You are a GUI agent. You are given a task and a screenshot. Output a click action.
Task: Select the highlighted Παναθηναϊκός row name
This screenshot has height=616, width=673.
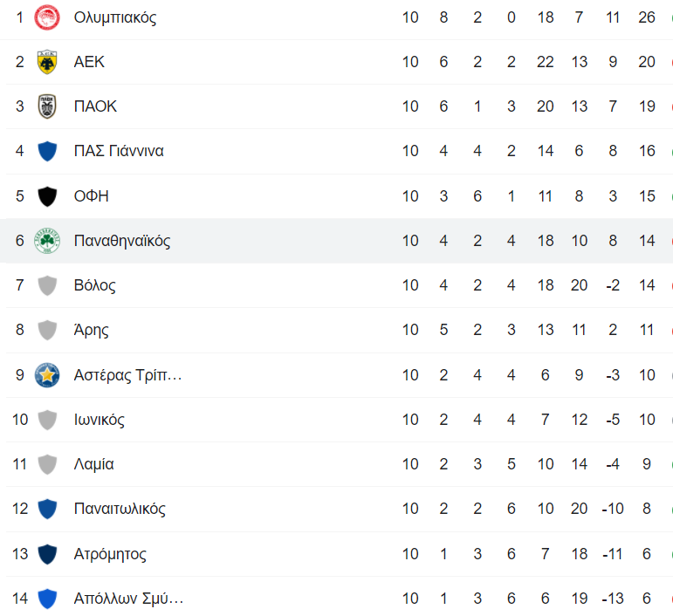122,241
